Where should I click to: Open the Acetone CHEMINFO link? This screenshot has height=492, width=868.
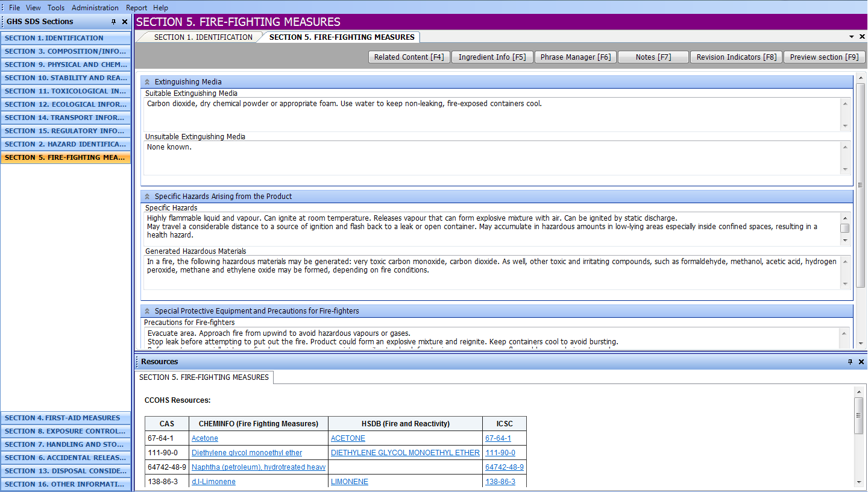(205, 438)
